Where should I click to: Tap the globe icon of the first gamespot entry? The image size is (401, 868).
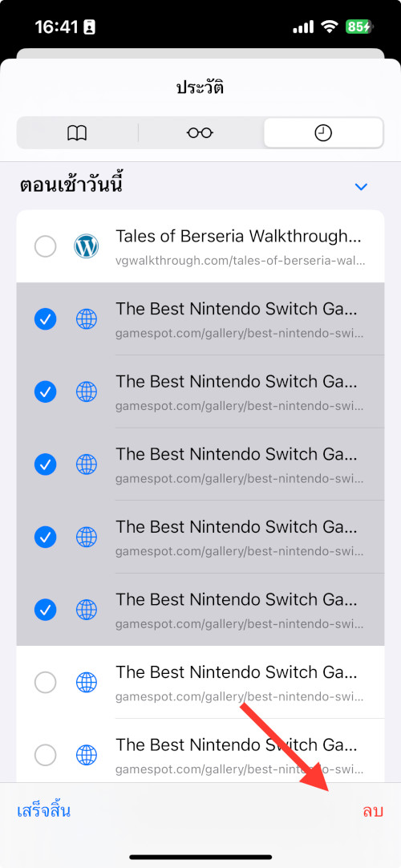tap(87, 319)
